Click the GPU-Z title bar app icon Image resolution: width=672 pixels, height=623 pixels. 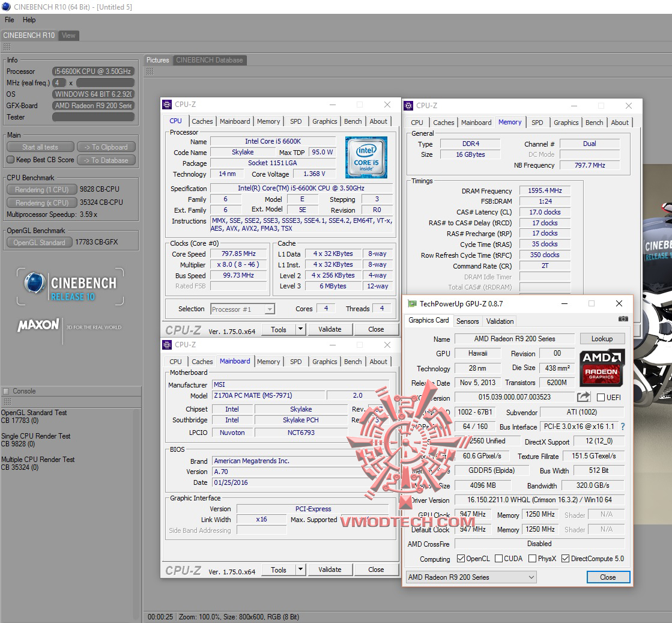point(413,303)
